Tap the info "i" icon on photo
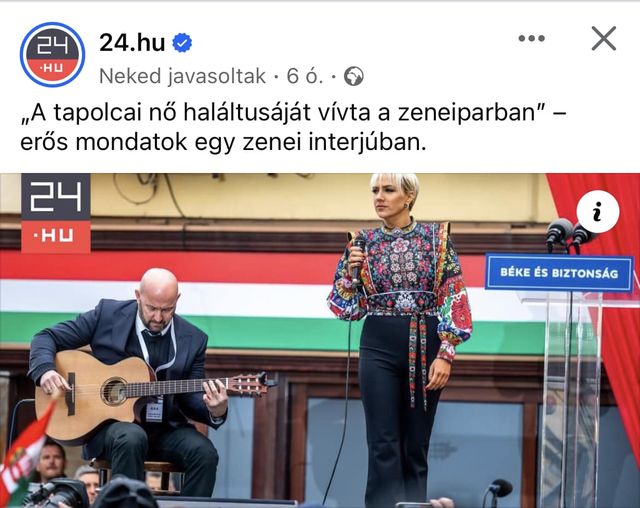This screenshot has height=508, width=640. pyautogui.click(x=598, y=211)
